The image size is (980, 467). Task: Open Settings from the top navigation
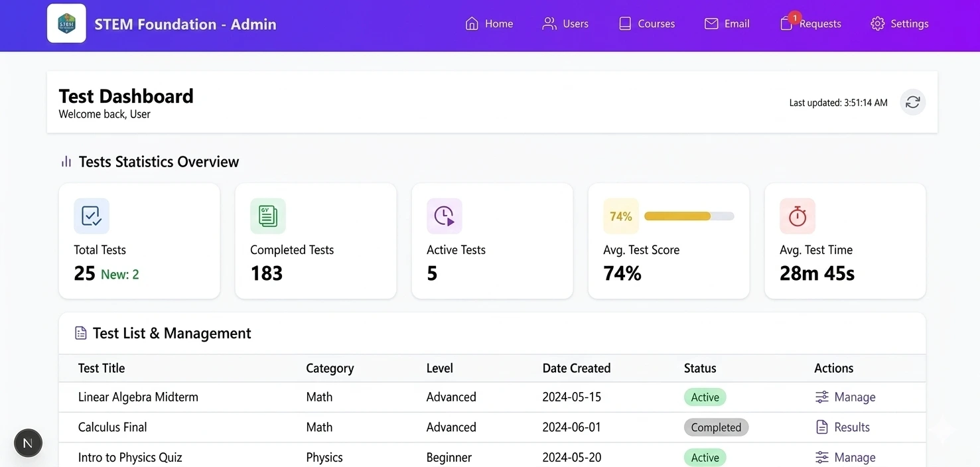point(899,24)
